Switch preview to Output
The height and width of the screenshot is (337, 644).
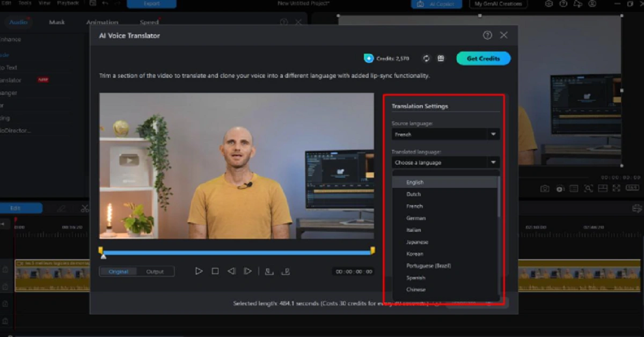click(155, 272)
